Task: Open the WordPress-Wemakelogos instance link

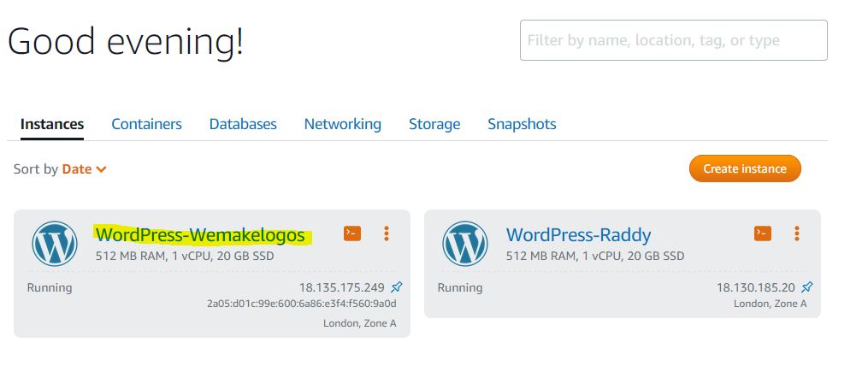Action: (200, 235)
